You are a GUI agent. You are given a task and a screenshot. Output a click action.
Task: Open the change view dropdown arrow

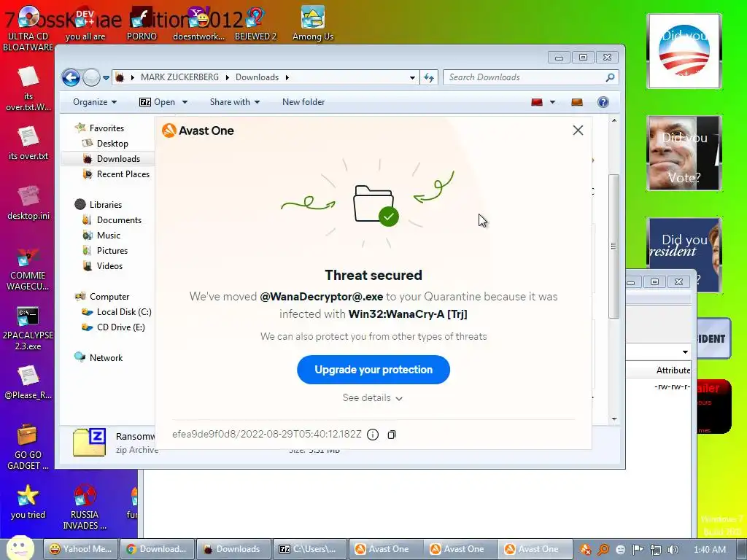[x=553, y=102]
